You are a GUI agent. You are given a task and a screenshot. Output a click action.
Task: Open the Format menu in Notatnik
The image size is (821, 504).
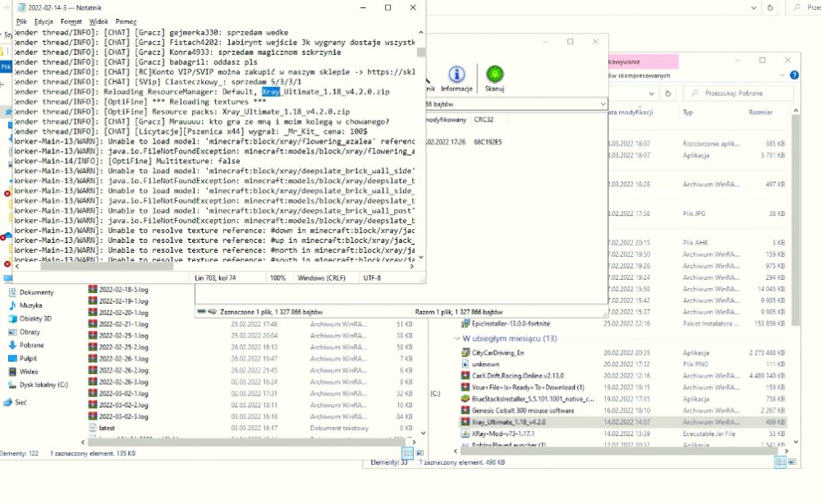click(x=71, y=21)
